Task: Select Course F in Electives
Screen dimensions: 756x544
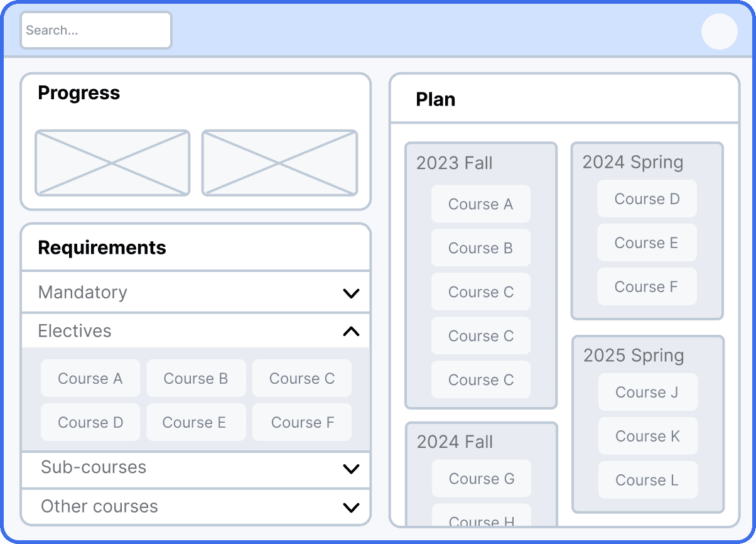Action: pyautogui.click(x=302, y=422)
